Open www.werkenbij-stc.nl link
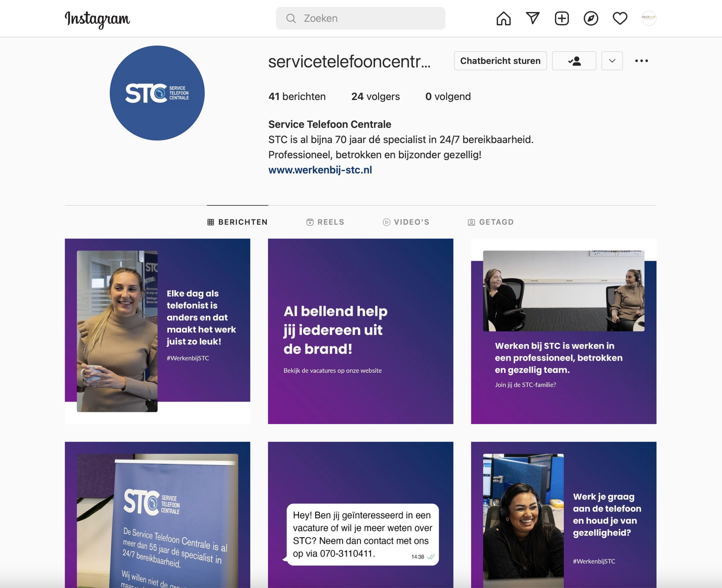722x588 pixels. tap(320, 170)
